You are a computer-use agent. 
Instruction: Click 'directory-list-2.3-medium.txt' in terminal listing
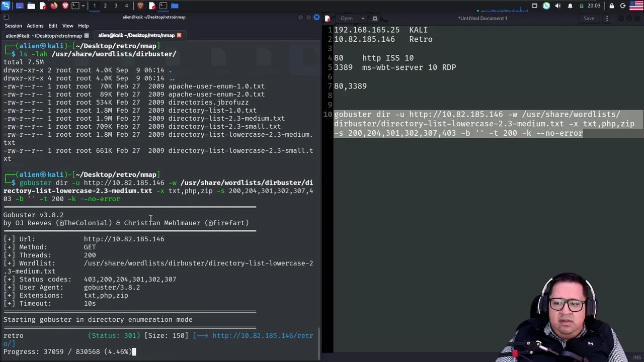click(x=226, y=119)
